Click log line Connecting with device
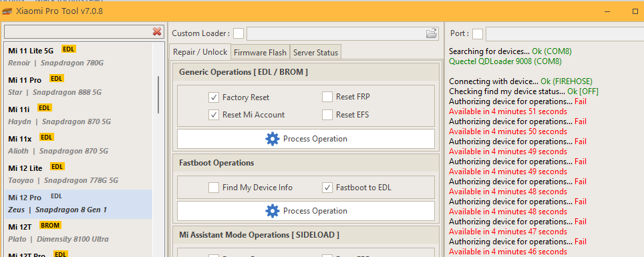 pyautogui.click(x=521, y=81)
